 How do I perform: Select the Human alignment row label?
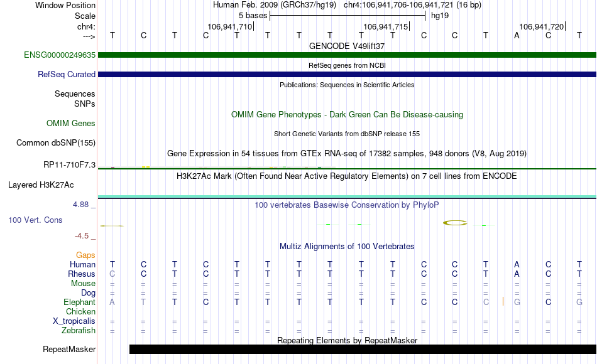(82, 265)
